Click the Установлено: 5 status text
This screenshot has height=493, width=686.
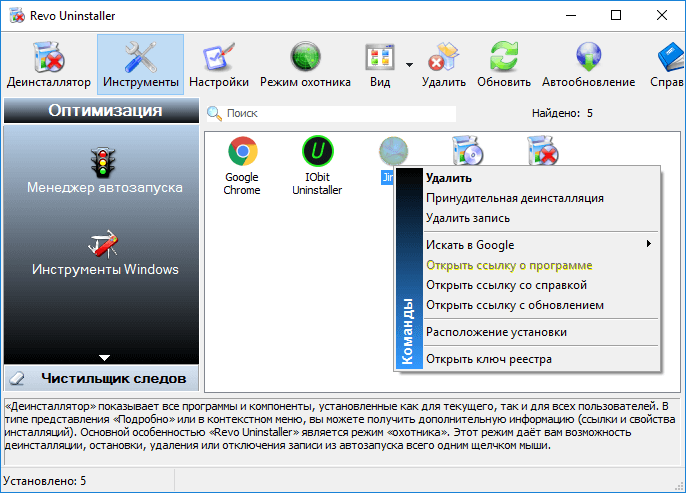click(x=45, y=481)
